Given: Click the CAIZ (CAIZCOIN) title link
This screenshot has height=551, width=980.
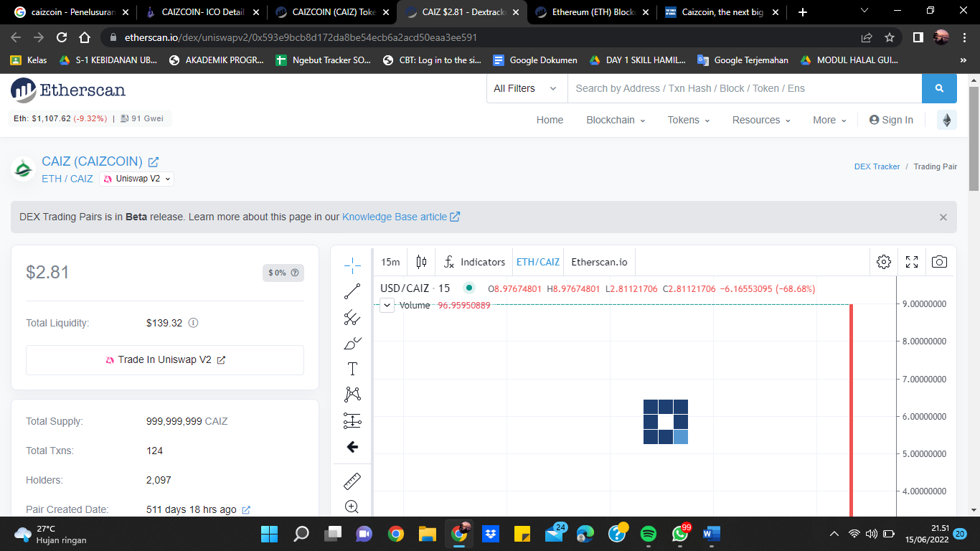Looking at the screenshot, I should pyautogui.click(x=92, y=161).
